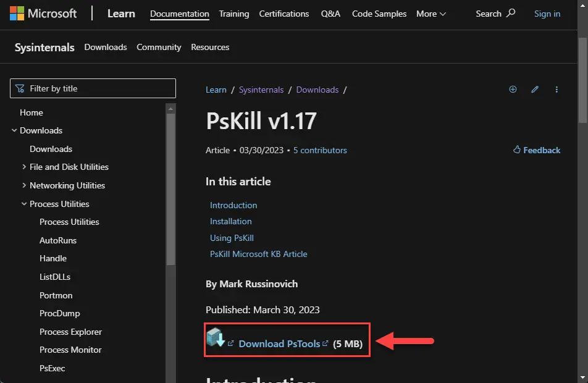This screenshot has width=588, height=383.
Task: Open Resources in Sysinternals subnav
Action: point(210,48)
